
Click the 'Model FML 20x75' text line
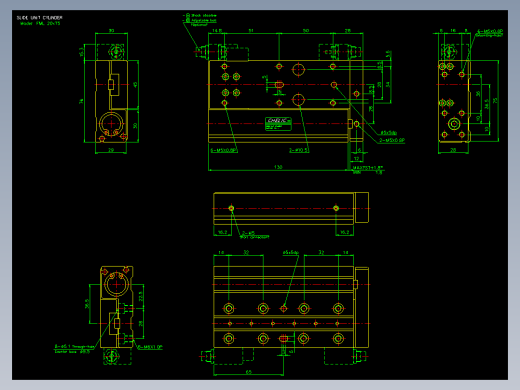coord(40,23)
